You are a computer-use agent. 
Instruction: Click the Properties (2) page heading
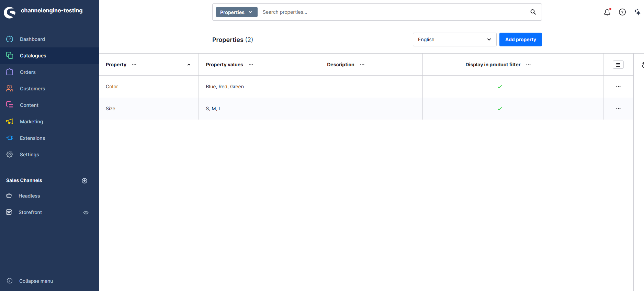(233, 40)
